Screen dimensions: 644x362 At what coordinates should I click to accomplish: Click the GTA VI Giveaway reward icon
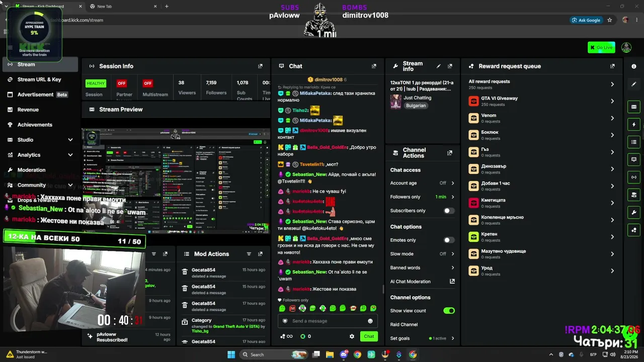click(x=473, y=101)
